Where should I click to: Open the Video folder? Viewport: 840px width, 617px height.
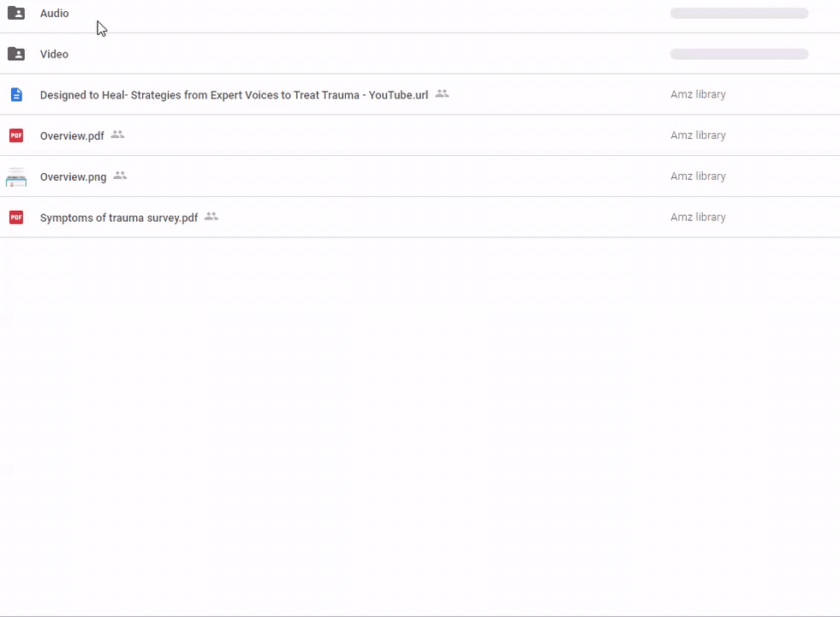pos(54,54)
